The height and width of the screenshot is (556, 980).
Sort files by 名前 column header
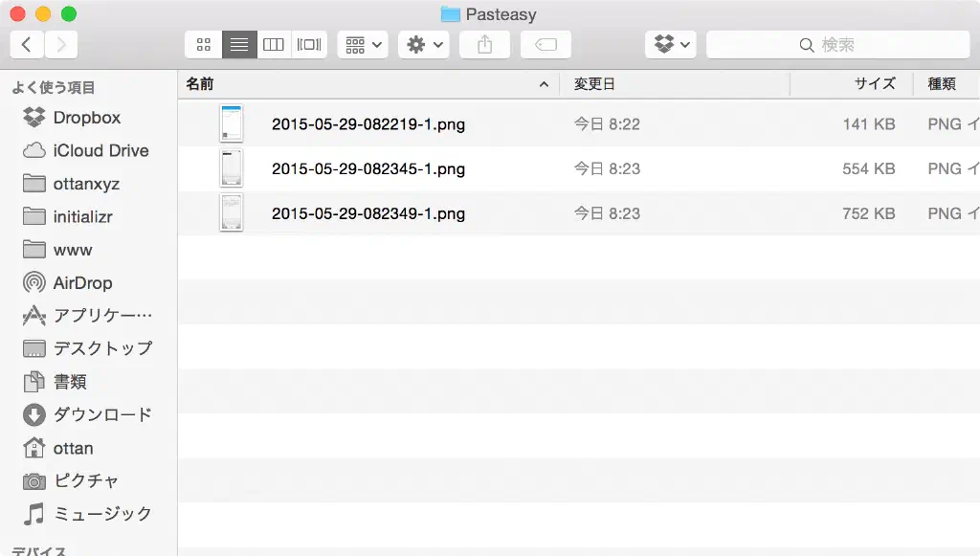(x=364, y=84)
